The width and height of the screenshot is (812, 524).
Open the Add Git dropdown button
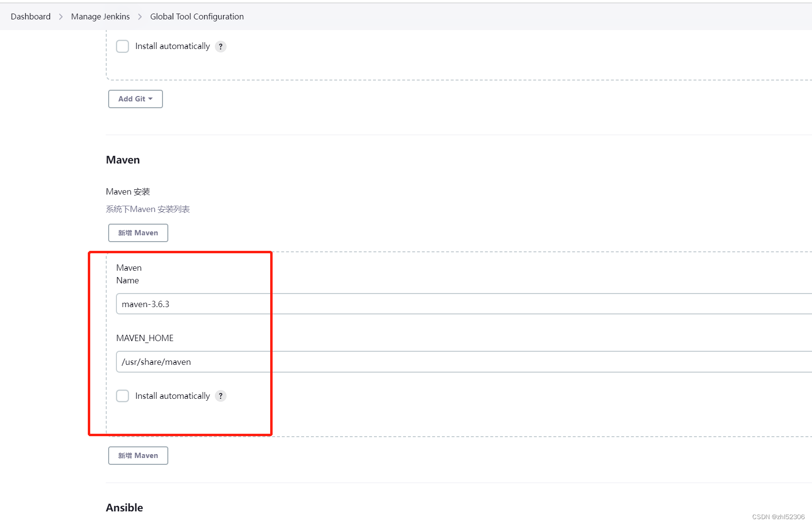pyautogui.click(x=135, y=99)
